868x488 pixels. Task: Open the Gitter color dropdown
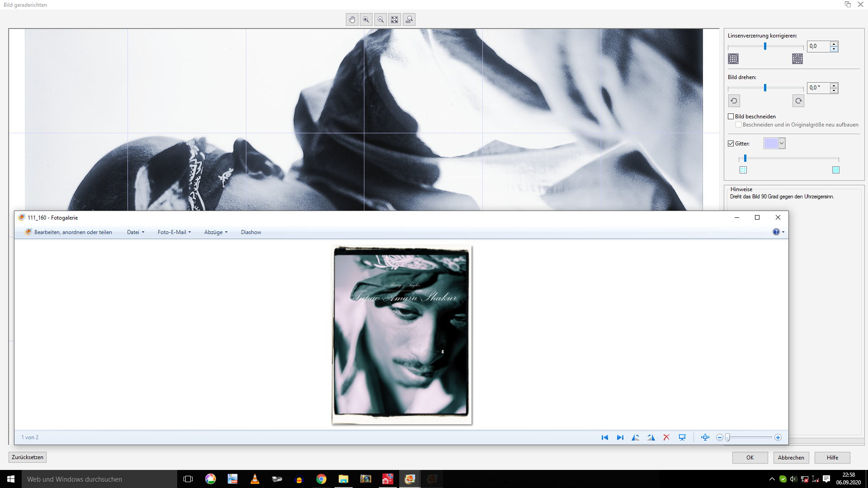tap(782, 143)
